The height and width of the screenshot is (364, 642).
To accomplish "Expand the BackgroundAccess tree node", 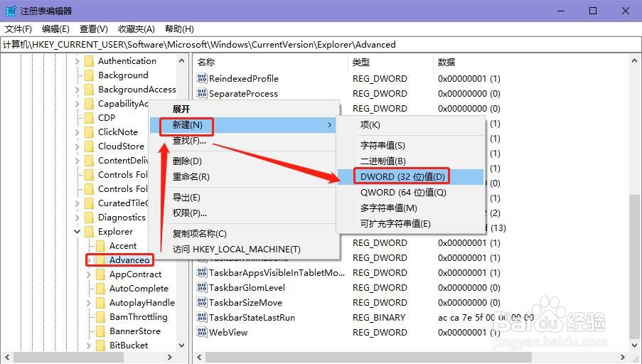I will coord(77,90).
